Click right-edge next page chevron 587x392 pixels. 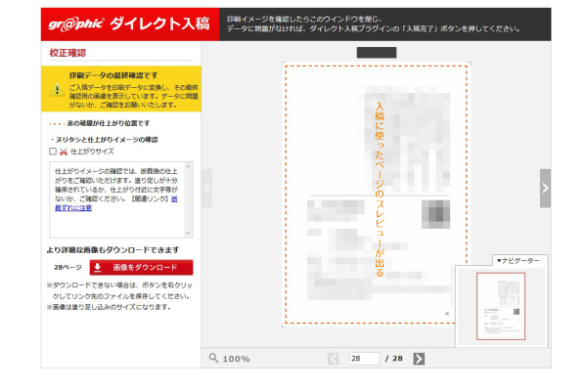pos(545,188)
